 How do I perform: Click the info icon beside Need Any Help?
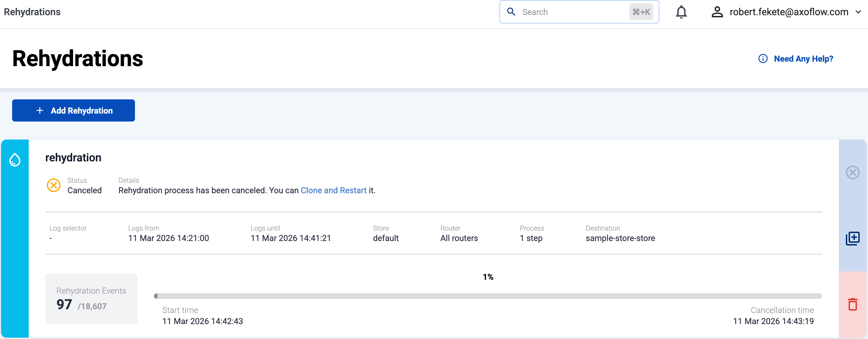[x=763, y=59]
